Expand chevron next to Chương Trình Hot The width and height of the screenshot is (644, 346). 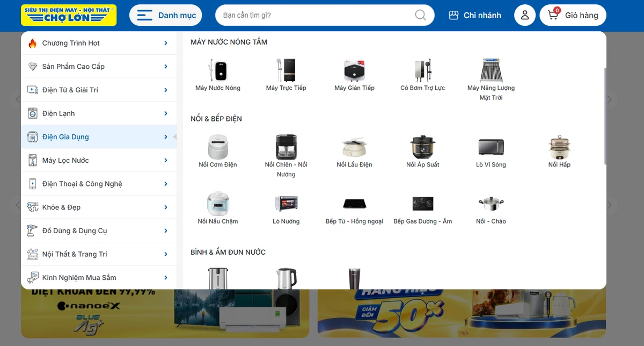coord(166,43)
